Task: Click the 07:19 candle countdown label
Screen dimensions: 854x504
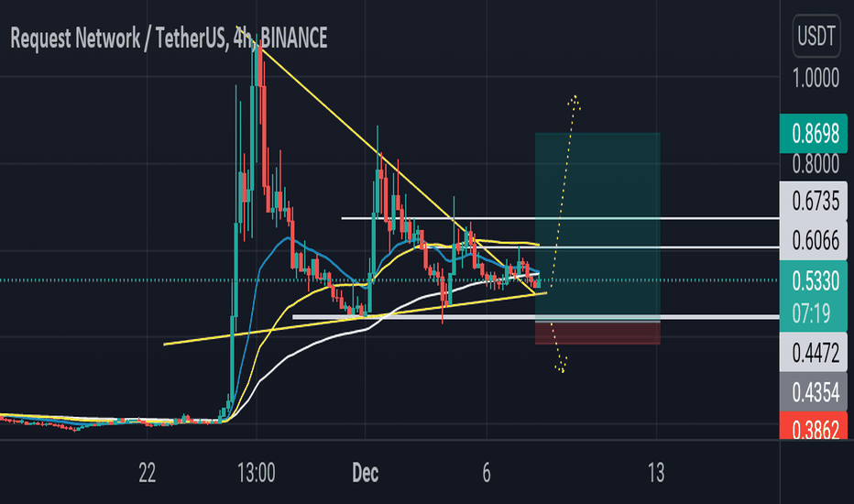Action: [x=812, y=314]
